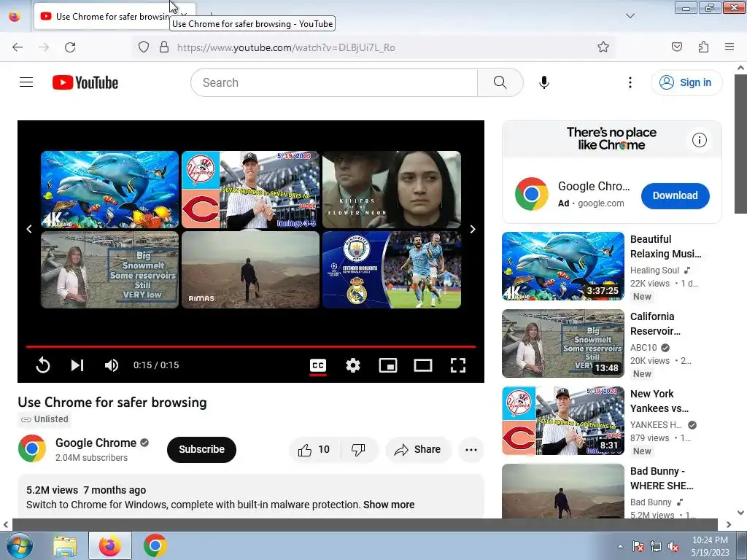This screenshot has height=560, width=747.
Task: Mute the video volume
Action: pyautogui.click(x=112, y=365)
